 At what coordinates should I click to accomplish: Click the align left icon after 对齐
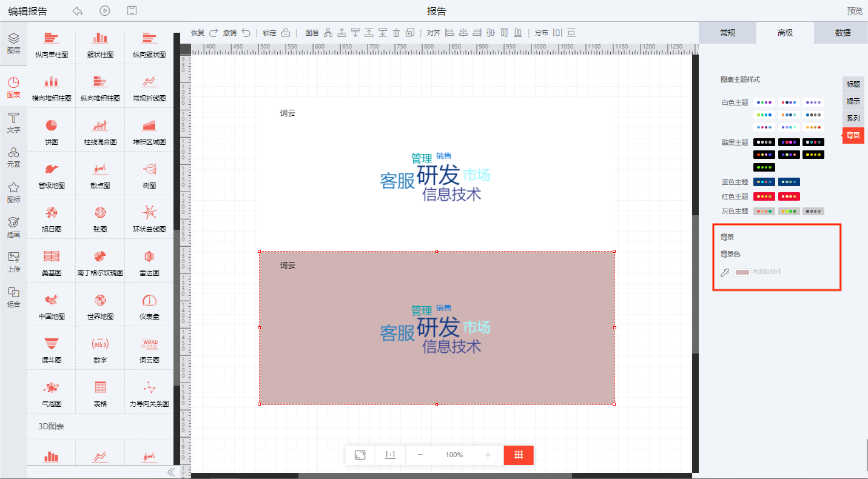(449, 33)
